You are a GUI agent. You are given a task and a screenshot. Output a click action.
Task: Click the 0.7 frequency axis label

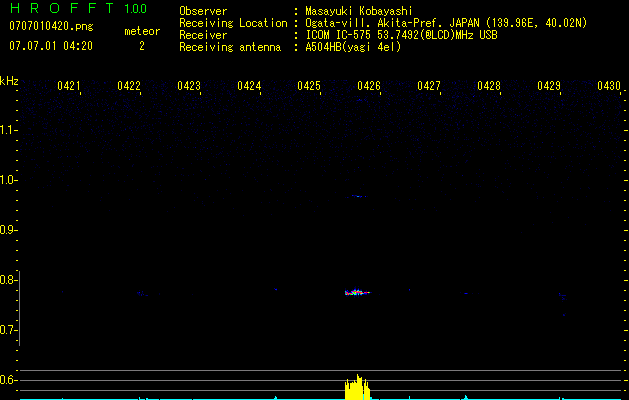8,330
